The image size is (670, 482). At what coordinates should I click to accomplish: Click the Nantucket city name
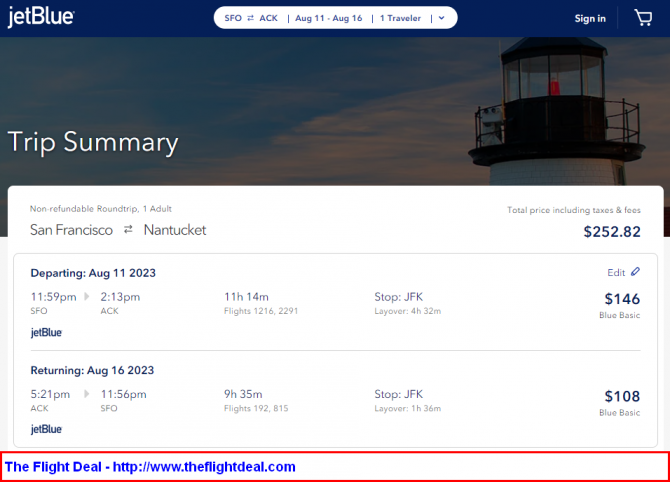pos(175,230)
